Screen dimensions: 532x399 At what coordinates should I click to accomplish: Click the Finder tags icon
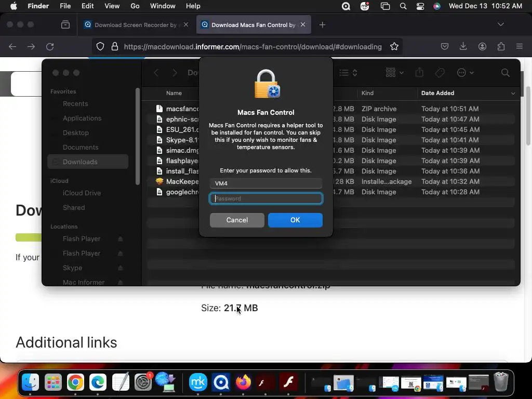coord(440,73)
